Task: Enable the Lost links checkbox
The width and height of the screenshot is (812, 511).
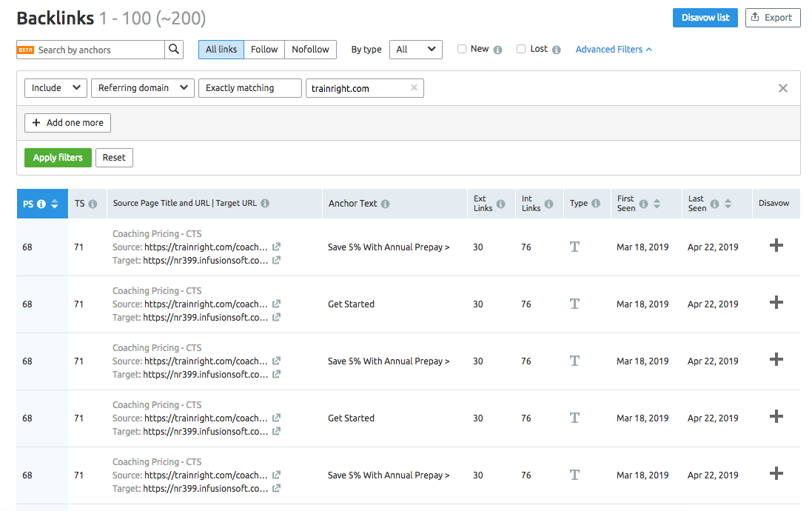Action: (x=521, y=49)
